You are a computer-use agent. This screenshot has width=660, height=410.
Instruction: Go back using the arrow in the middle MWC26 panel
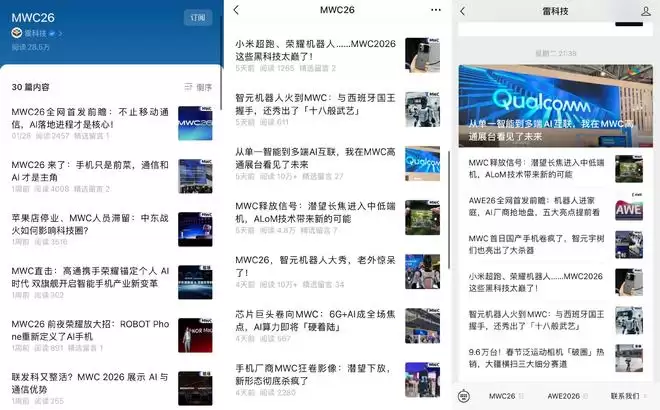coord(236,10)
